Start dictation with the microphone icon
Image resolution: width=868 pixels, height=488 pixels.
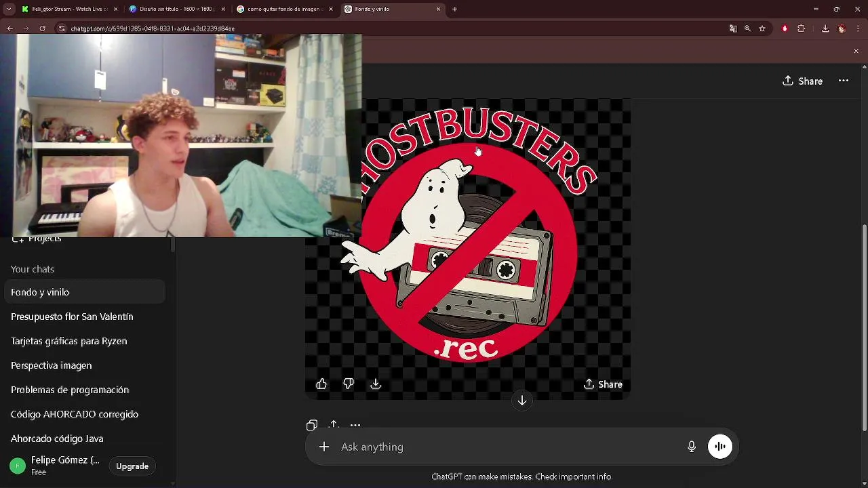pyautogui.click(x=692, y=447)
